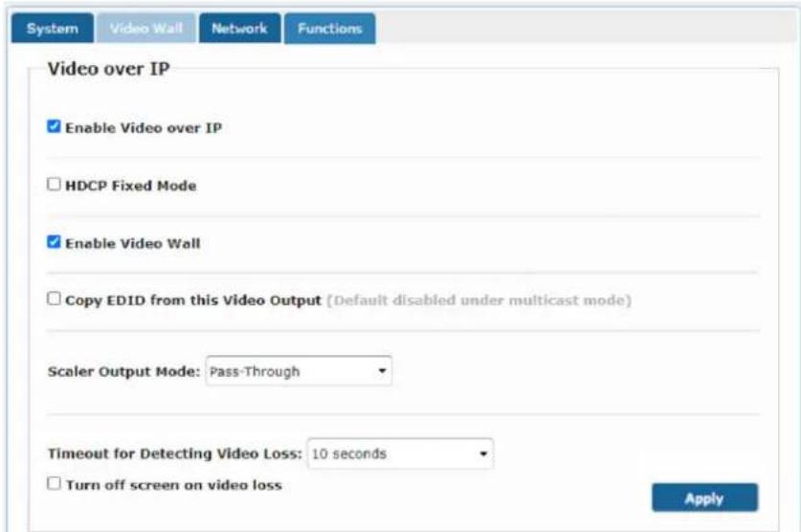The image size is (801, 532).
Task: Click 'Timeout for Detecting Video Loss:' label
Action: pos(175,454)
